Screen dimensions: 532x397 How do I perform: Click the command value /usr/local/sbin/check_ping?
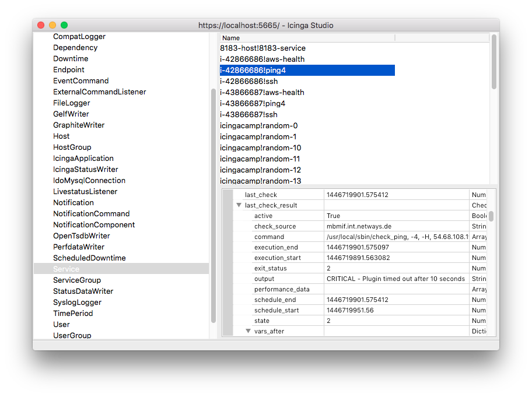coord(397,237)
